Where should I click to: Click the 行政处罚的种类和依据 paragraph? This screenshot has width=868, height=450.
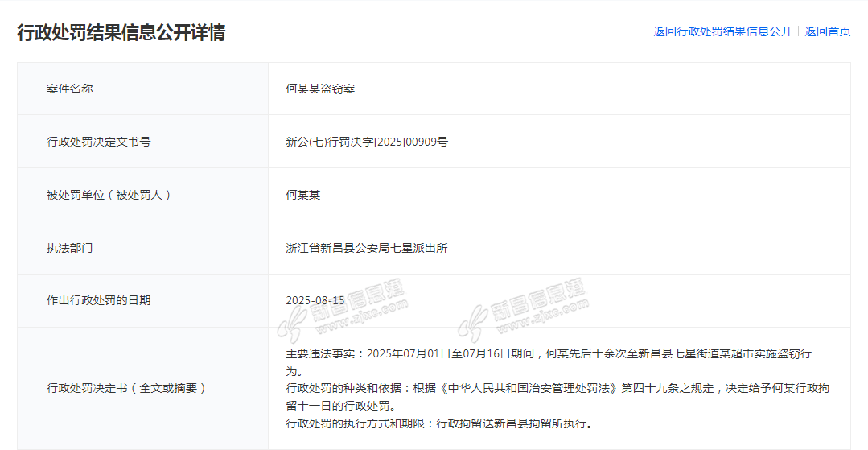(557, 388)
